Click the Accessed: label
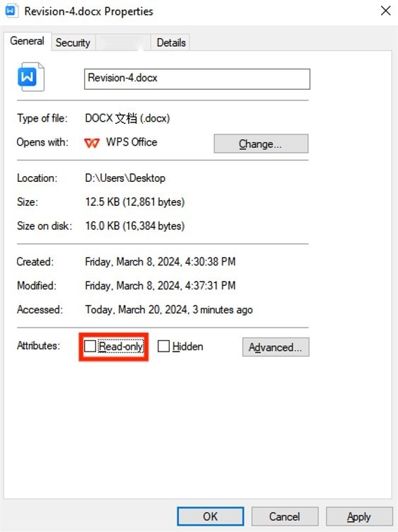398x532 pixels. point(40,309)
